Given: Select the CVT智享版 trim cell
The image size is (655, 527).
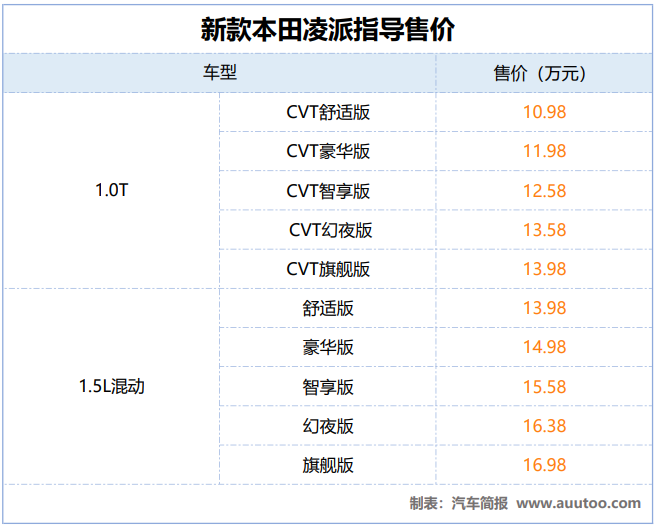Looking at the screenshot, I should click(x=328, y=191).
